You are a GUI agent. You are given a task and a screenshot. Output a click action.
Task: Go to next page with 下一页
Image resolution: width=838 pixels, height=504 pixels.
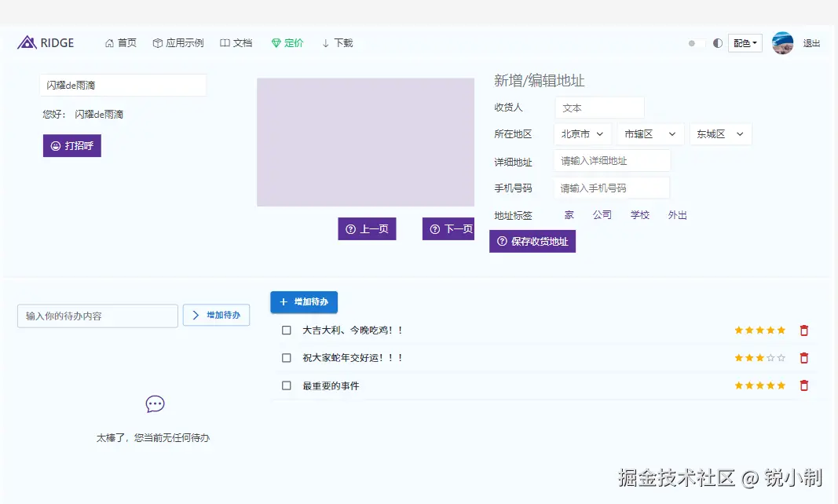click(x=448, y=228)
